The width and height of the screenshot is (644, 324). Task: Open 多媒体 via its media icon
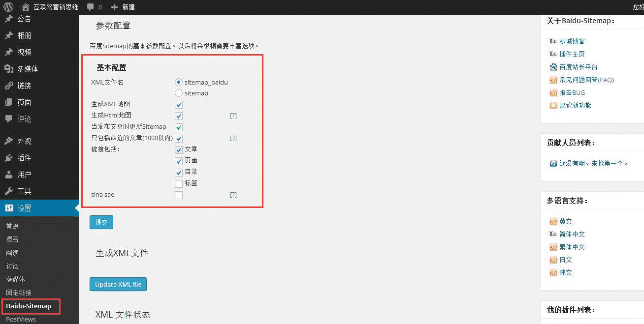coord(11,69)
